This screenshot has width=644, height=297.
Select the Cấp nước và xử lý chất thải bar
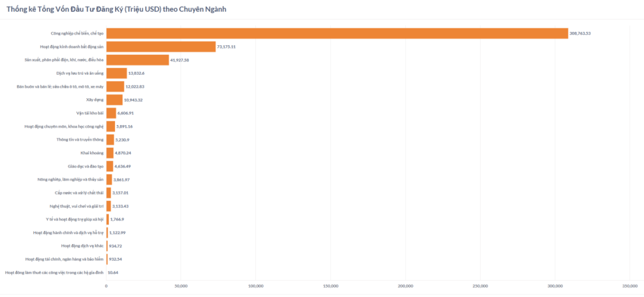pos(109,193)
